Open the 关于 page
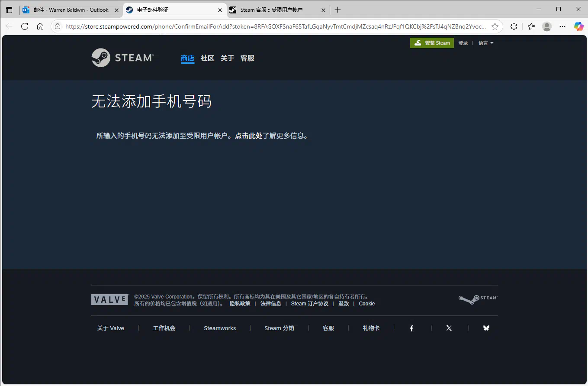The image size is (588, 386). tap(228, 58)
